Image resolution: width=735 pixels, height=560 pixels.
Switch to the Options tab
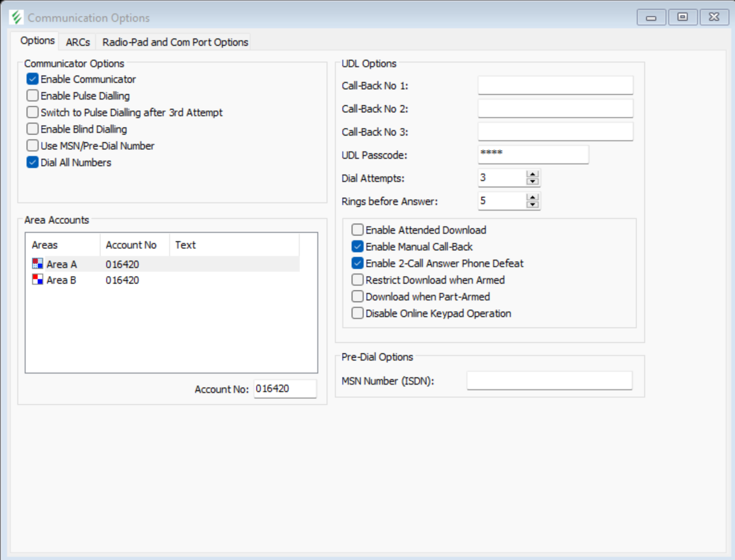[37, 41]
